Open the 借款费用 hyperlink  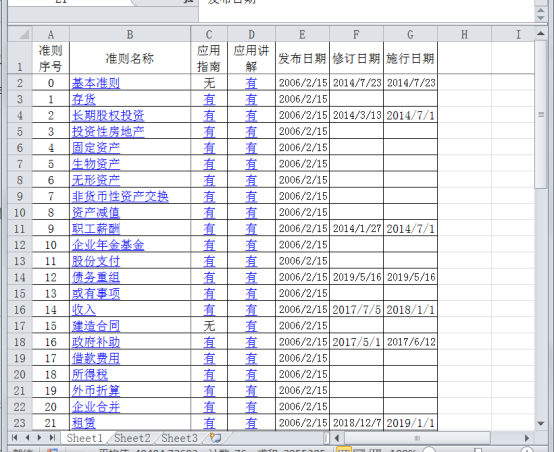tap(96, 358)
